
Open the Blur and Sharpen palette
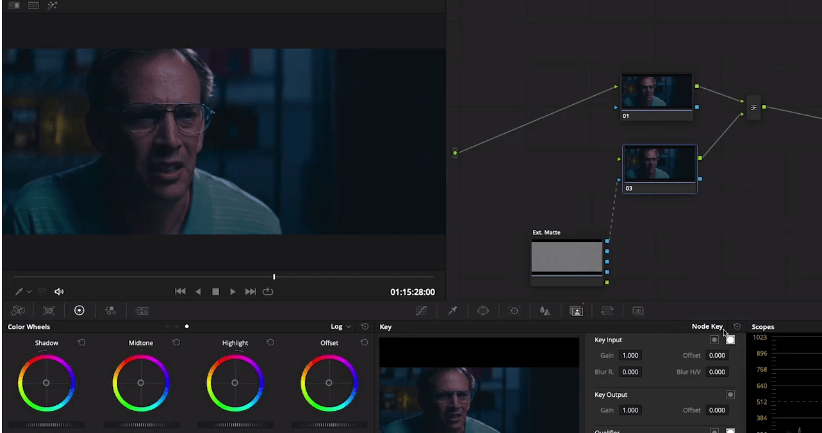coord(545,311)
